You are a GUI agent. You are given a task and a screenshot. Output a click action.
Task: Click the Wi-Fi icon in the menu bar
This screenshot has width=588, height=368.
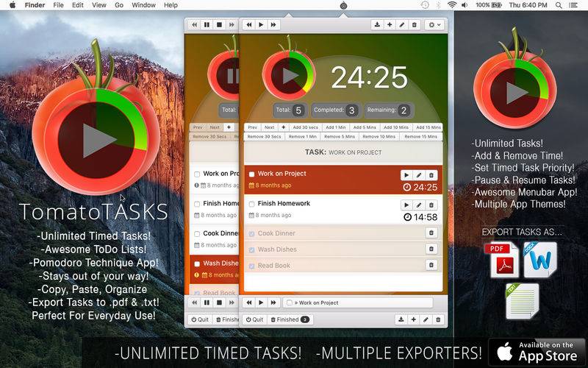(452, 5)
